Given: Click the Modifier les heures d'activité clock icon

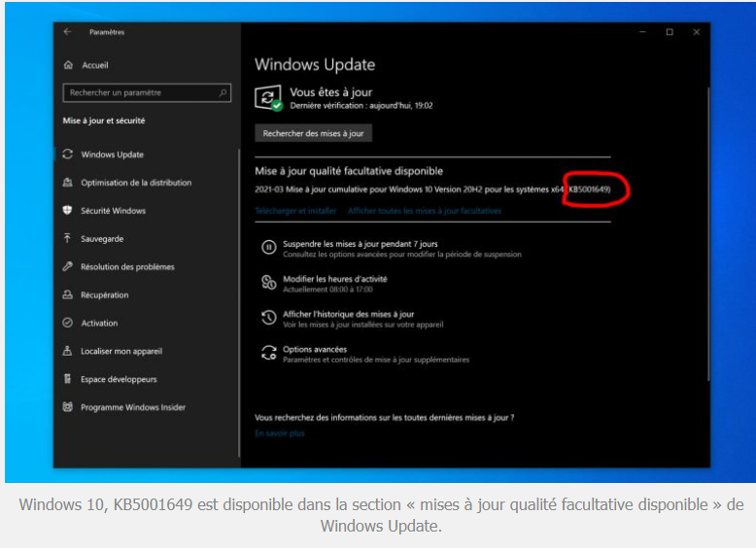Looking at the screenshot, I should pos(269,284).
